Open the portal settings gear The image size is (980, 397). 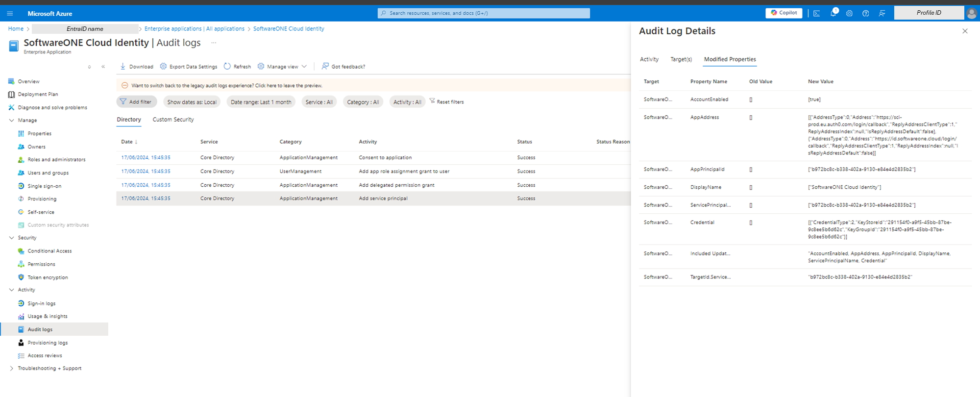click(849, 13)
